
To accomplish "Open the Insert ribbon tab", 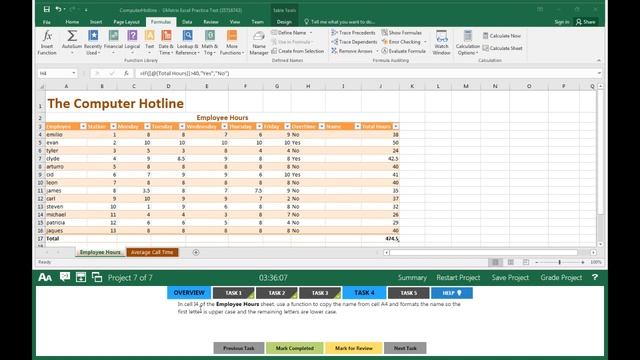I will pos(96,22).
